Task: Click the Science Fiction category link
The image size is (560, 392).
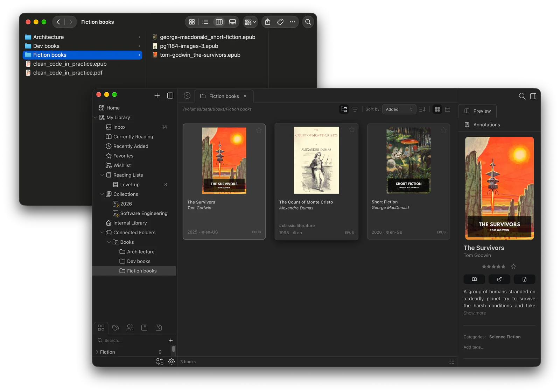Action: click(505, 337)
